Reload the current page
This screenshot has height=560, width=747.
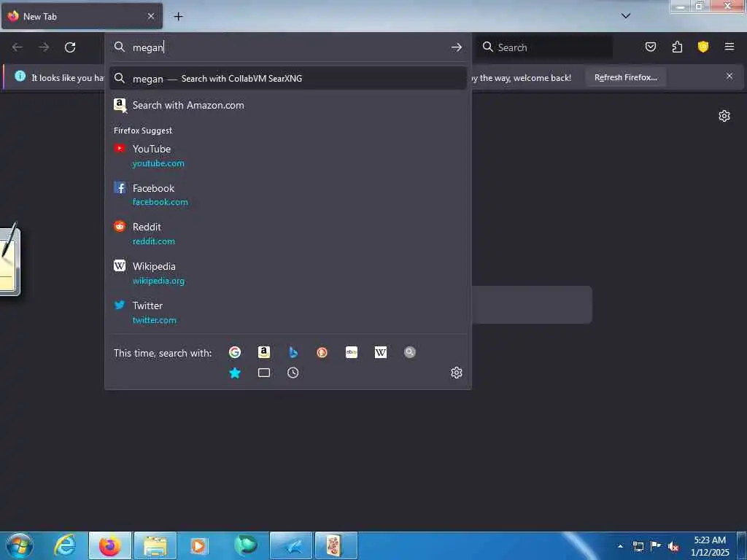70,47
